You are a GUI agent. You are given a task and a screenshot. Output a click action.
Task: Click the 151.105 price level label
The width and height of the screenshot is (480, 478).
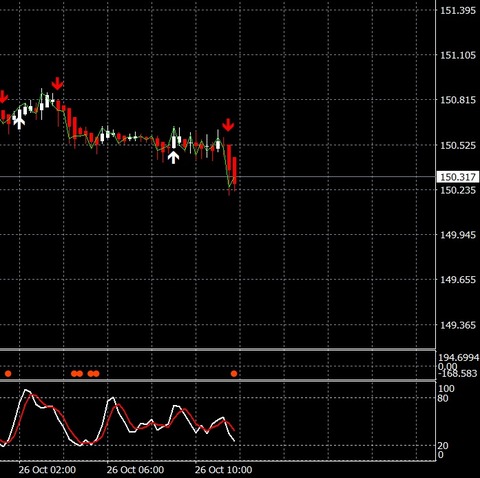[x=458, y=55]
